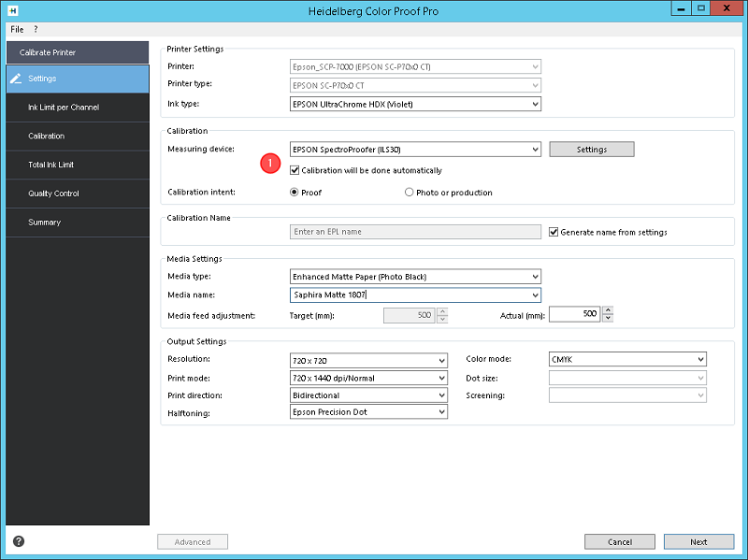The image size is (748, 560).
Task: Increase Actual (mm) value with up arrow
Action: (608, 310)
